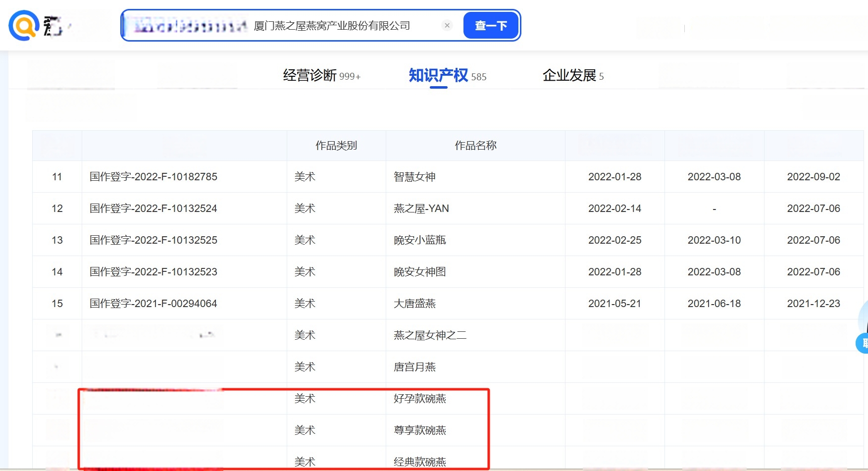Select registration number 国作登字-2022-F-10132524
Viewport: 868px width, 471px height.
pos(153,209)
